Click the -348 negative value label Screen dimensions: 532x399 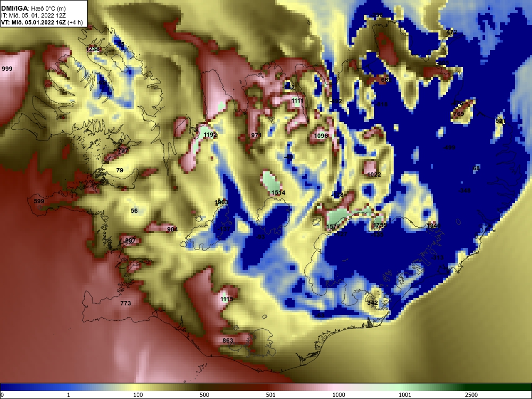tap(464, 191)
